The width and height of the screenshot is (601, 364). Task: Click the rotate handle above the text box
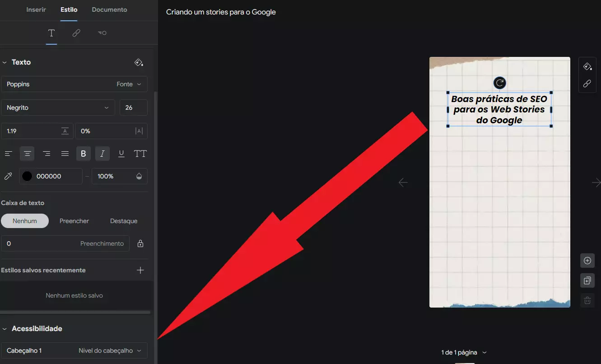coord(499,83)
